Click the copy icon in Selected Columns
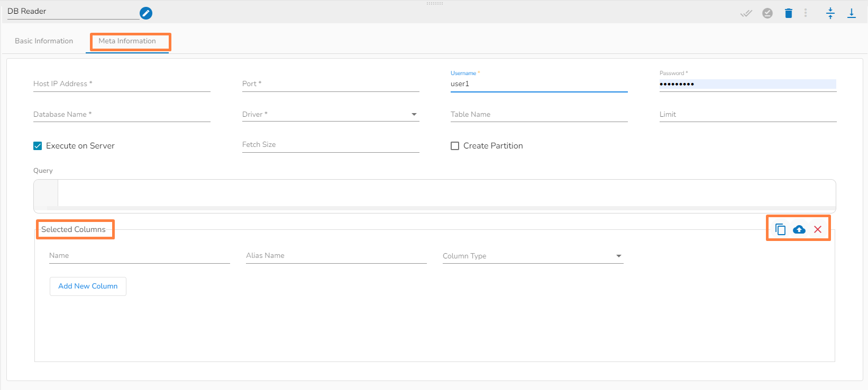 point(780,229)
